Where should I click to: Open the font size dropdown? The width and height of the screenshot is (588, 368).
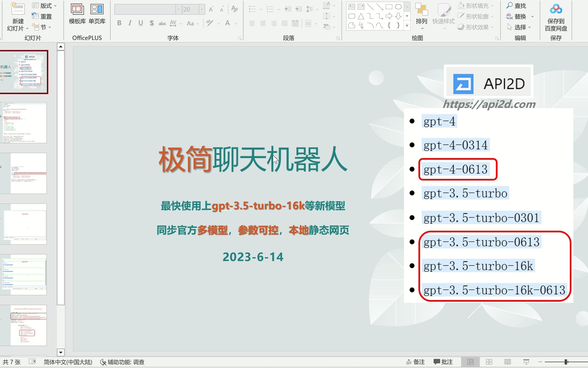(202, 10)
